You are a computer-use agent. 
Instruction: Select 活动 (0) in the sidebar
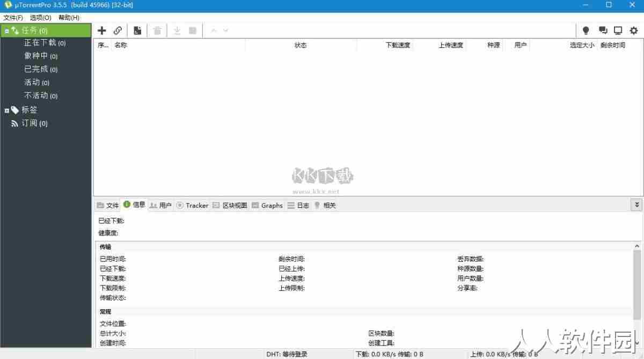(x=36, y=83)
